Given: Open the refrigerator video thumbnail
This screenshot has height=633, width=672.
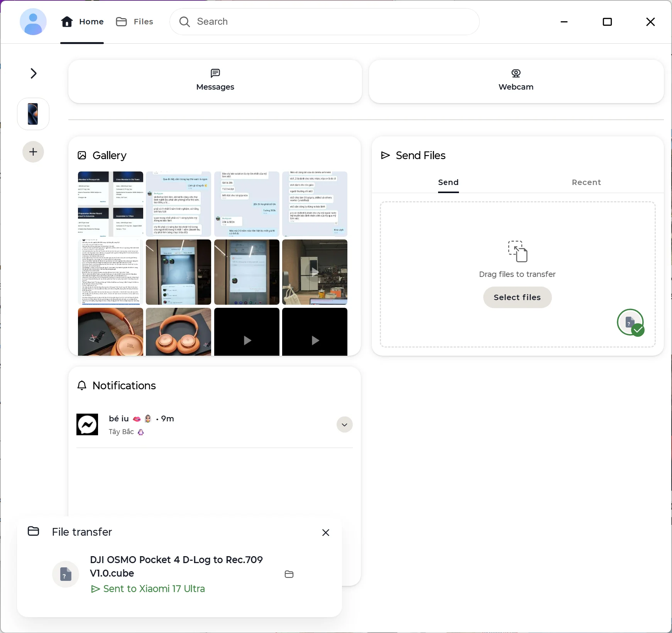Looking at the screenshot, I should [x=315, y=272].
